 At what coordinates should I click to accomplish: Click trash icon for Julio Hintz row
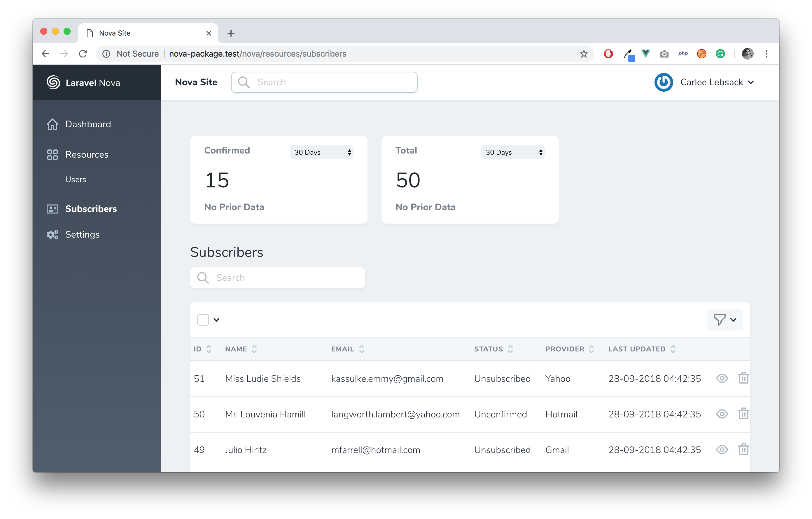743,450
